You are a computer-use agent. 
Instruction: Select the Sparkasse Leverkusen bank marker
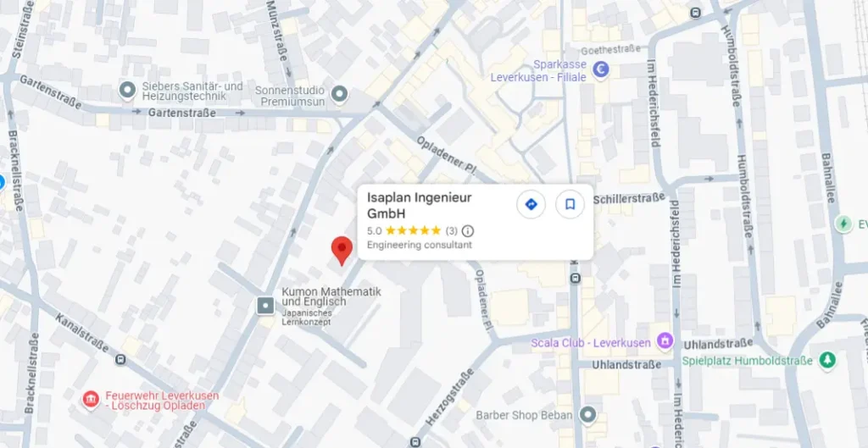(x=601, y=69)
